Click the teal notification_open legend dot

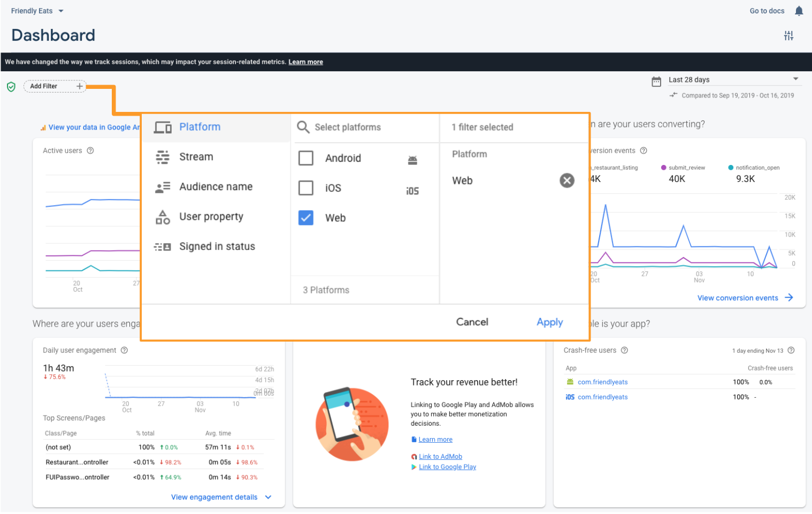731,168
